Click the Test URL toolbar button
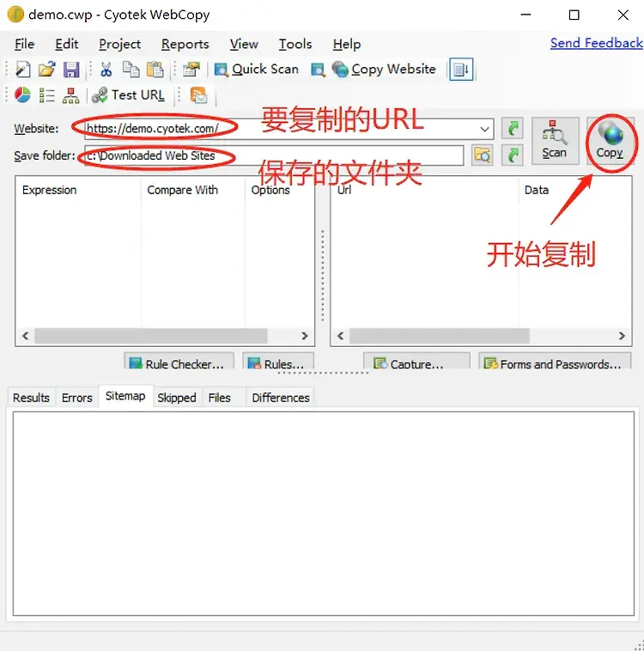The width and height of the screenshot is (644, 651). 128,95
